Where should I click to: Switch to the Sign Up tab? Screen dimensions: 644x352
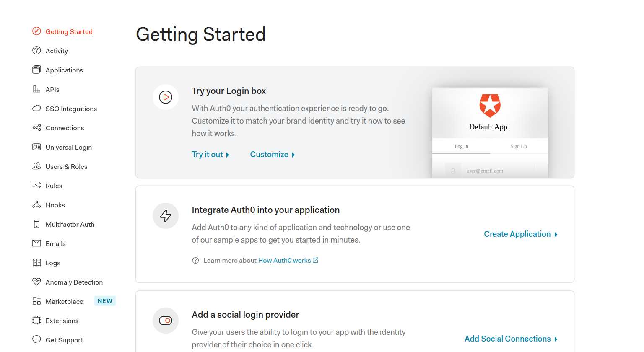click(519, 146)
